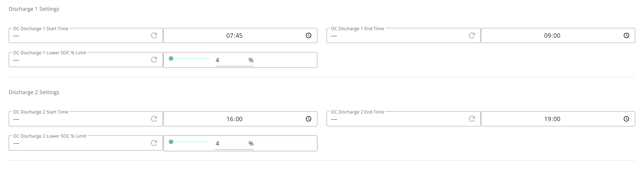This screenshot has width=644, height=172.
Task: Refresh DC Discharge 1 Lower SOC Limit
Action: [x=154, y=60]
